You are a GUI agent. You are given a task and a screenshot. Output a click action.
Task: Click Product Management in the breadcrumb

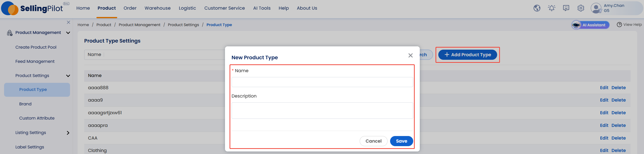pos(140,25)
